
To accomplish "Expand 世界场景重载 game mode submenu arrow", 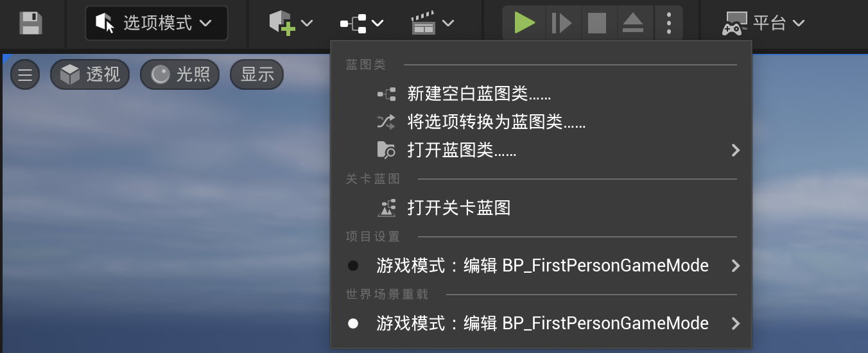I will pyautogui.click(x=736, y=323).
